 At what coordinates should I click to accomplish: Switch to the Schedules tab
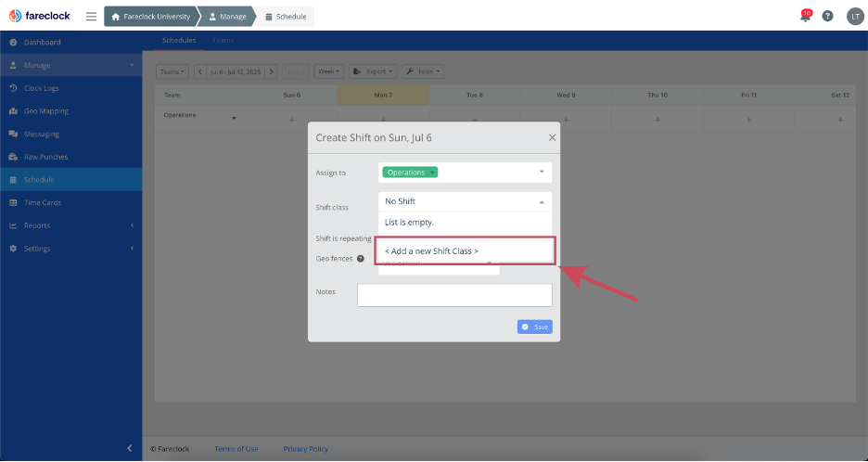coord(179,41)
